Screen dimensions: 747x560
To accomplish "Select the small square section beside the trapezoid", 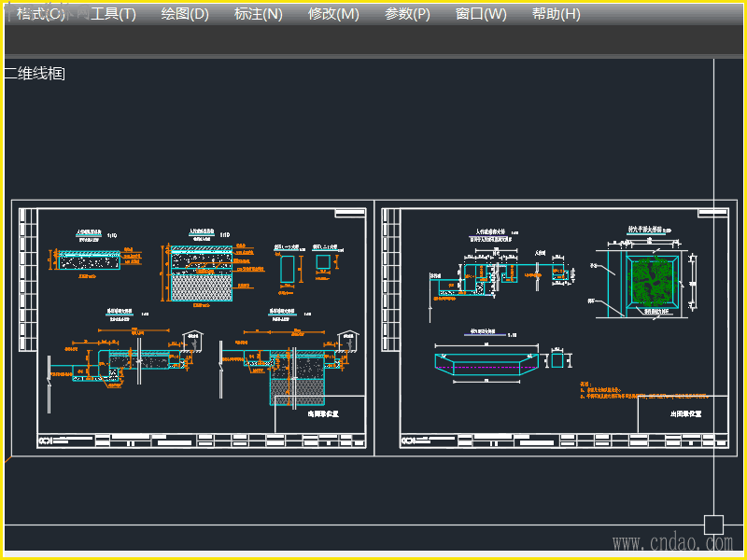I will coord(557,361).
